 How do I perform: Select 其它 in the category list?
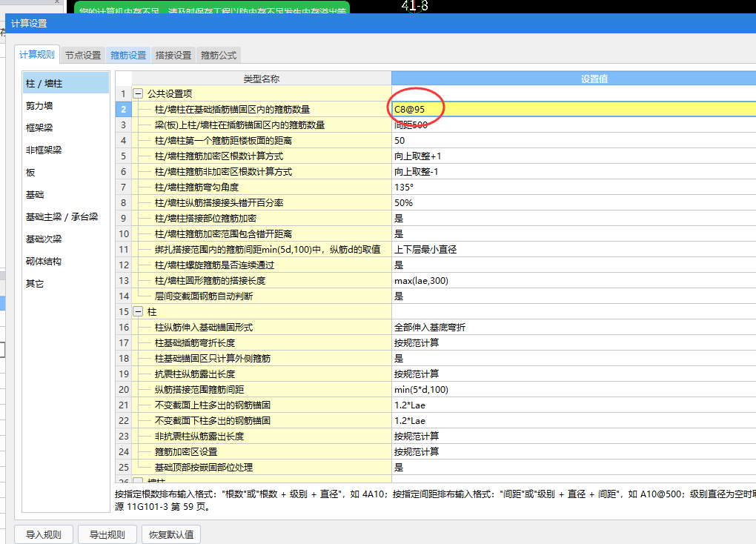(66, 284)
